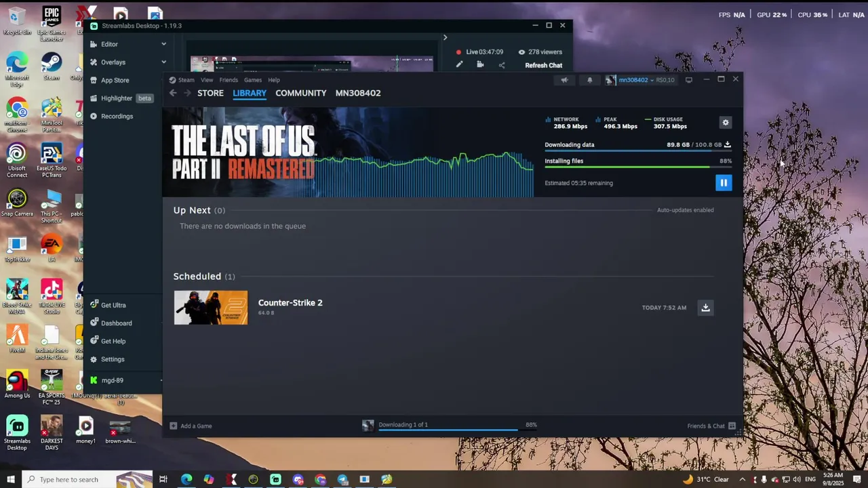Open the Steam menu
This screenshot has height=488, width=868.
(x=186, y=80)
